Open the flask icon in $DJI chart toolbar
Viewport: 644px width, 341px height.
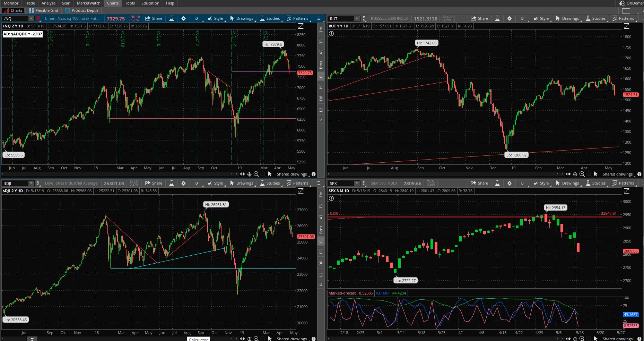pyautogui.click(x=171, y=183)
